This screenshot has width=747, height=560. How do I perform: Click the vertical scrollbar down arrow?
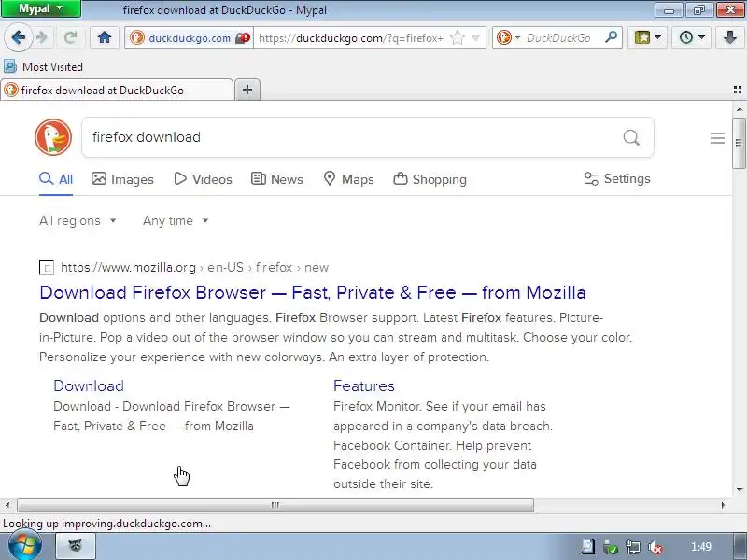739,489
